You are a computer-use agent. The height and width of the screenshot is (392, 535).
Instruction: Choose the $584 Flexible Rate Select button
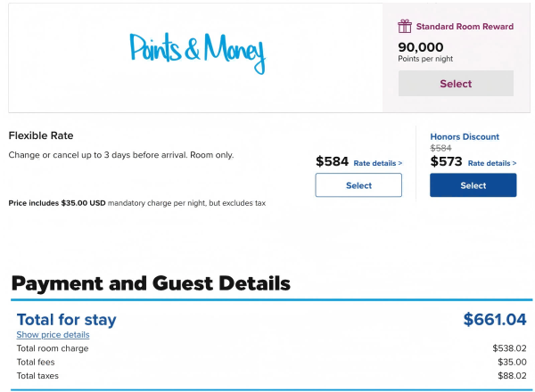tap(358, 185)
